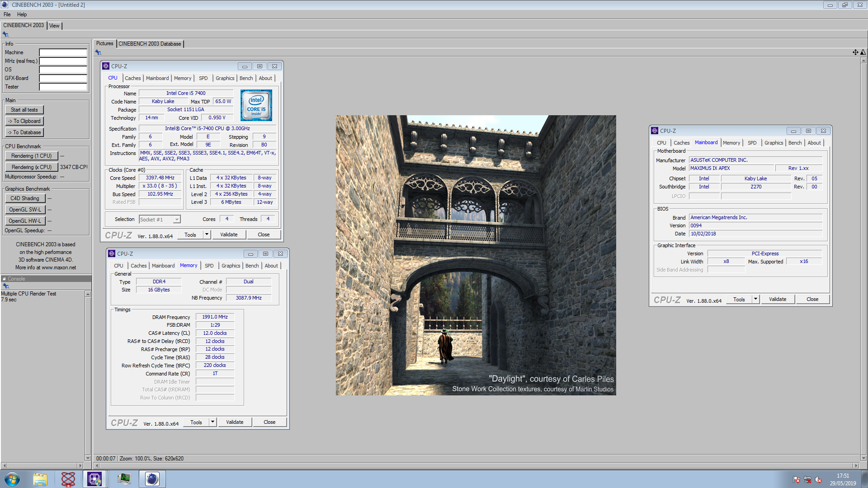Click the rendered Daylight picture
Screen dimensions: 868x488
(476, 255)
